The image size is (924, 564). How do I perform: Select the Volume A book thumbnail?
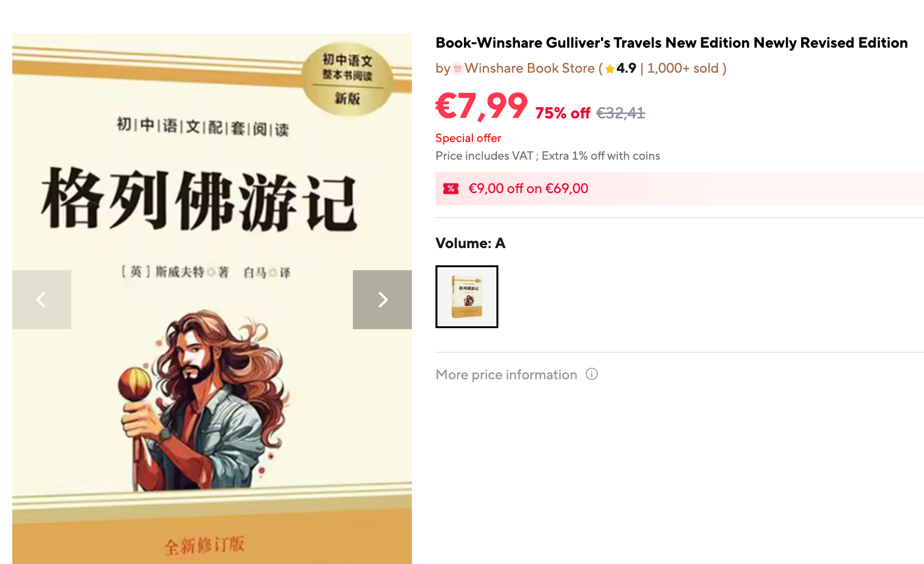point(467,297)
